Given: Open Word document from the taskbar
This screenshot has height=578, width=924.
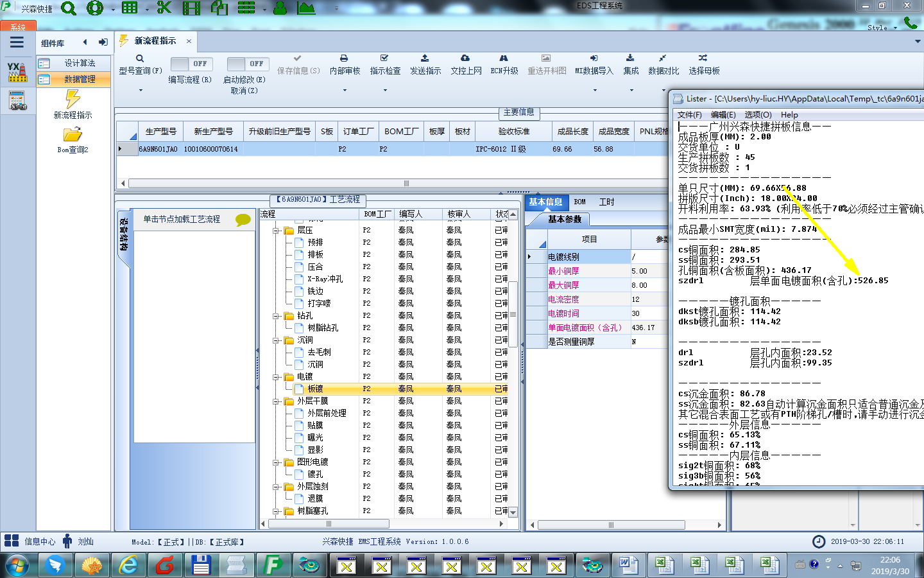Looking at the screenshot, I should click(628, 565).
